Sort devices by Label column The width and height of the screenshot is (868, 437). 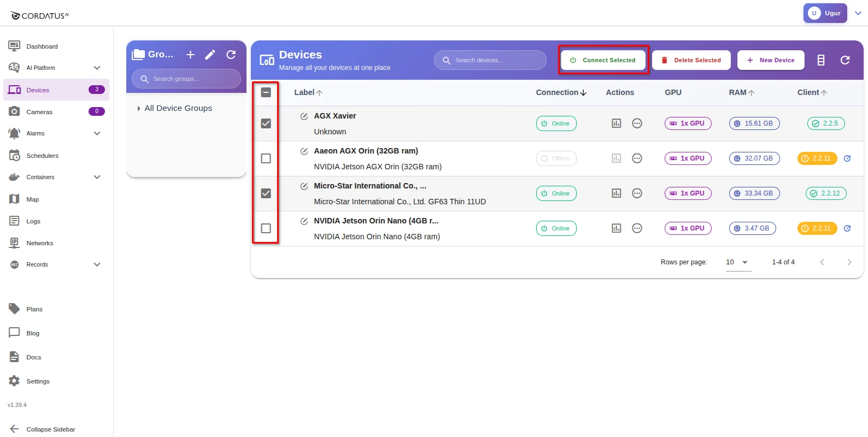[308, 92]
